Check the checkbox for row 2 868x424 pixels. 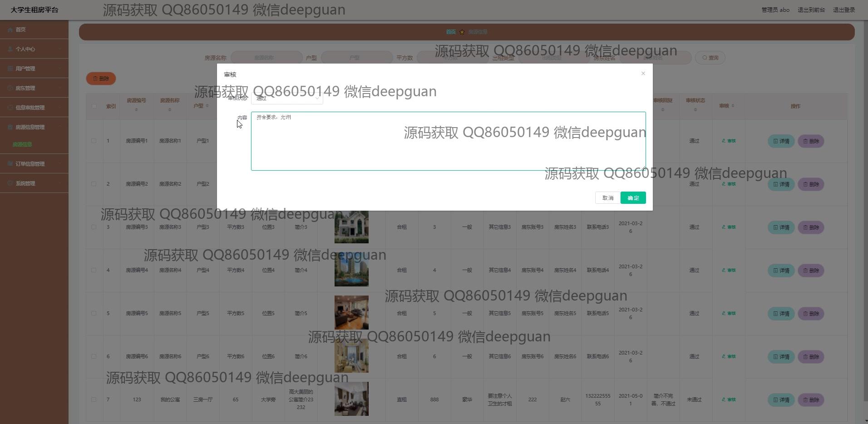(x=94, y=184)
